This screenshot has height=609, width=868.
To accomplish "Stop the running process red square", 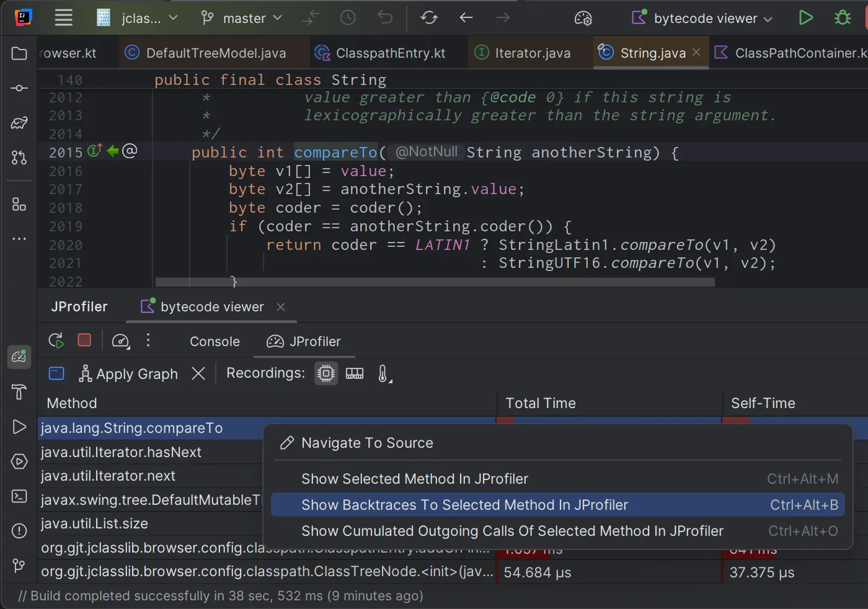I will pos(84,340).
